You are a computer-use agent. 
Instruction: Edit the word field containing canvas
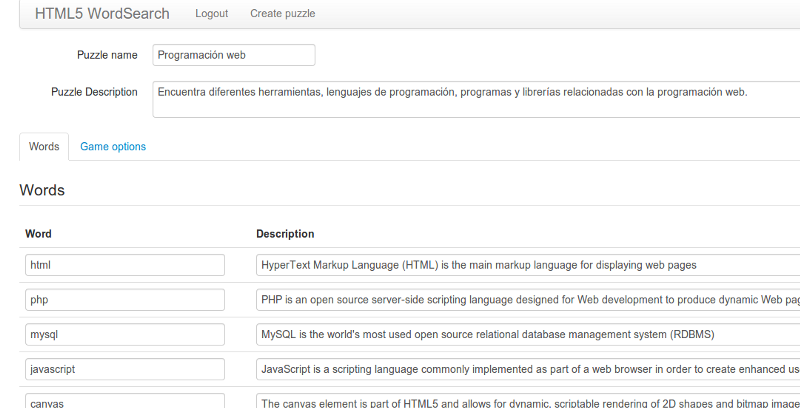coord(125,401)
